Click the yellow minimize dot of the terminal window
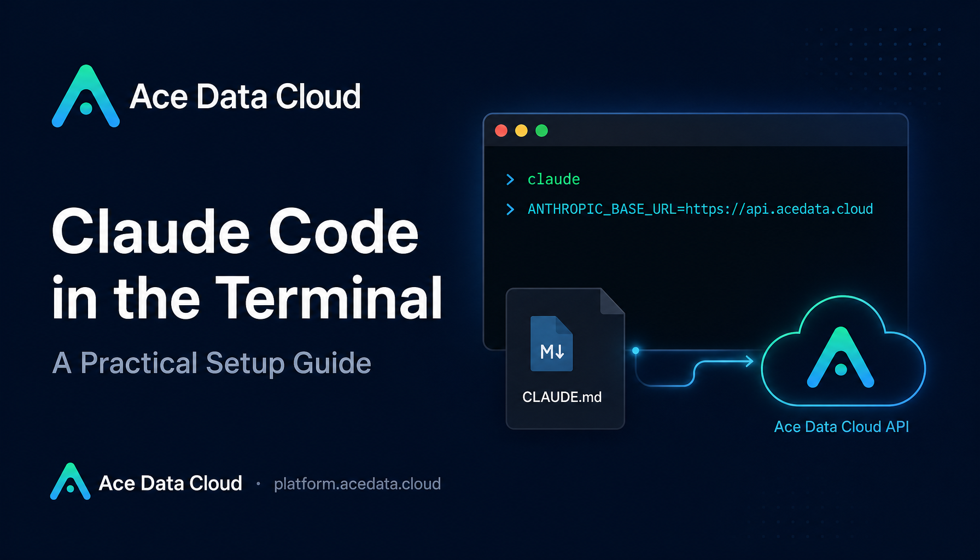Viewport: 980px width, 560px height. [x=521, y=131]
